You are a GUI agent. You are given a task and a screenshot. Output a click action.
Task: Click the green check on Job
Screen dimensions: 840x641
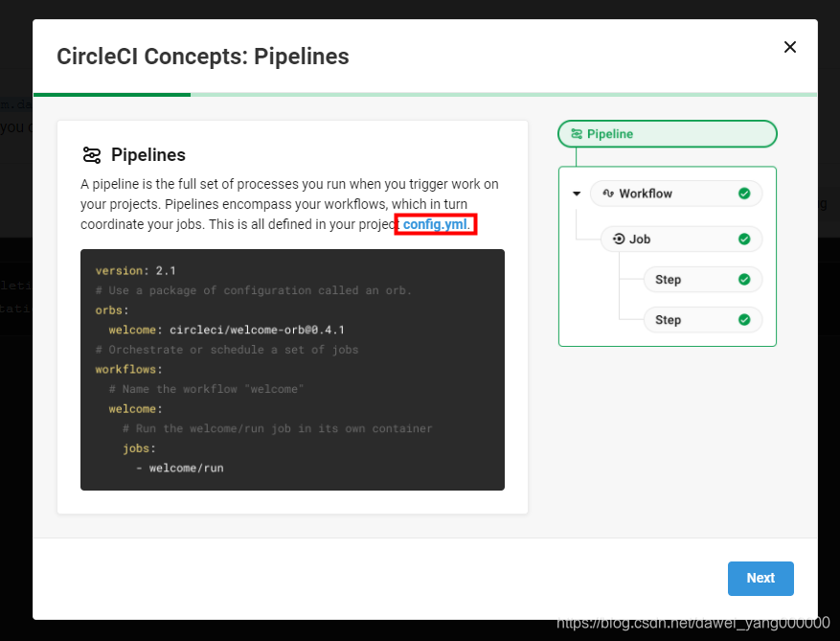(x=744, y=239)
